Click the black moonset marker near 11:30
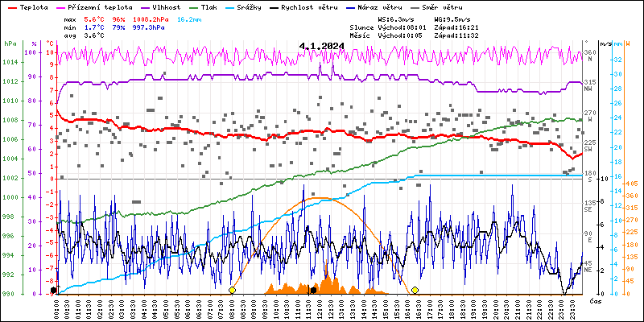 [313, 290]
